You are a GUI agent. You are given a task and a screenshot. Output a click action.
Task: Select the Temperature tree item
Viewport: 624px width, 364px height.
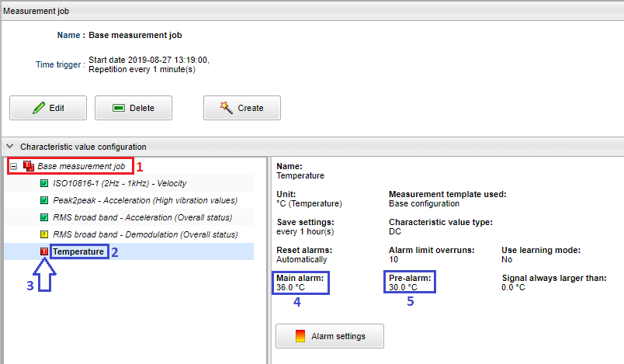[78, 251]
